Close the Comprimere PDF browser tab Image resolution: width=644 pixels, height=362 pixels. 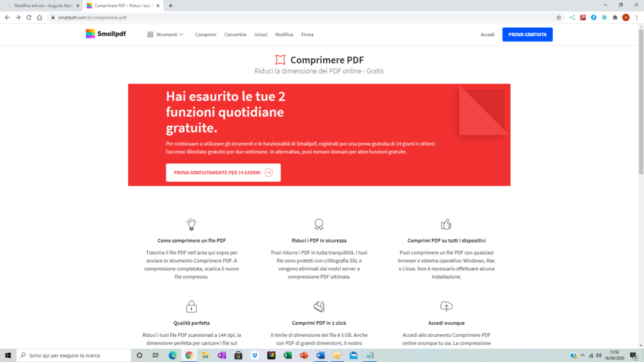pyautogui.click(x=158, y=6)
